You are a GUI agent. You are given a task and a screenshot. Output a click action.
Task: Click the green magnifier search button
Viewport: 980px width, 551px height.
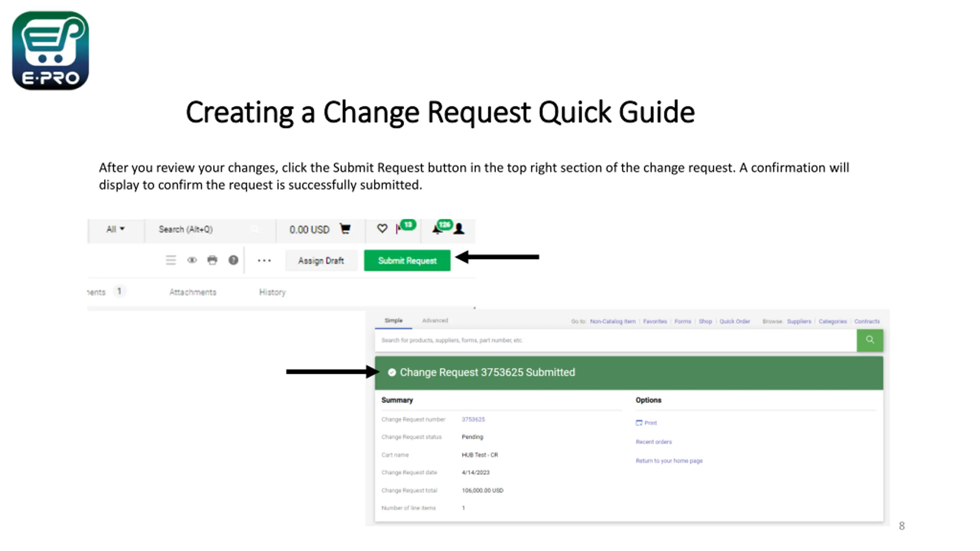click(870, 340)
